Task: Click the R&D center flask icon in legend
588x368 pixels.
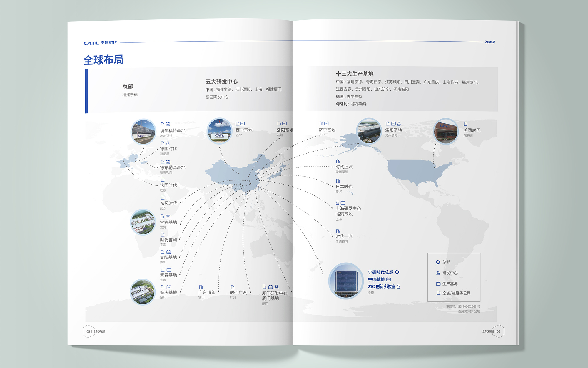Action: tap(438, 273)
